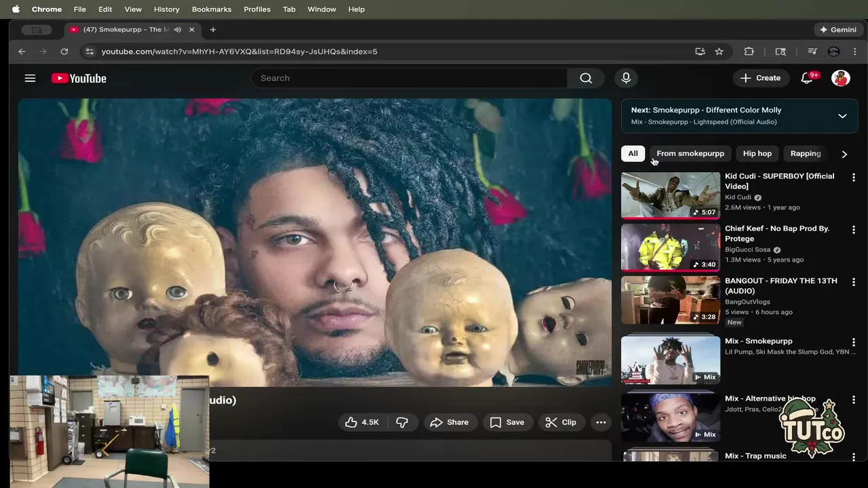
Task: Click the address bar URL
Action: (x=239, y=52)
